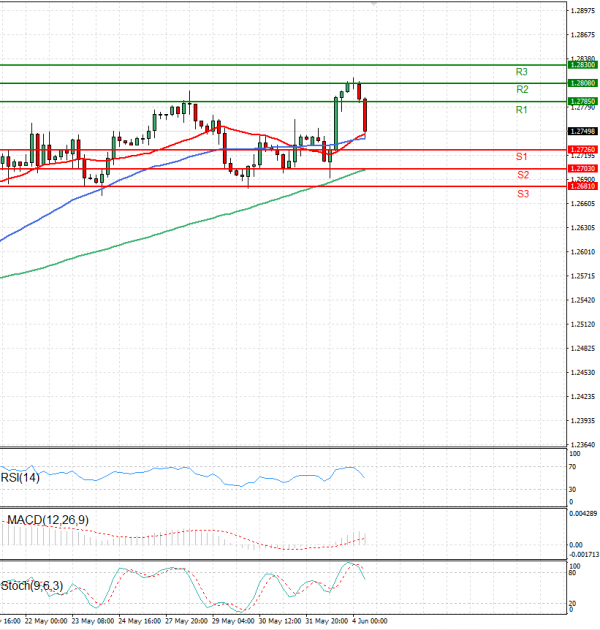Click the 1.24235 price axis value
The width and height of the screenshot is (600, 630).
click(583, 397)
